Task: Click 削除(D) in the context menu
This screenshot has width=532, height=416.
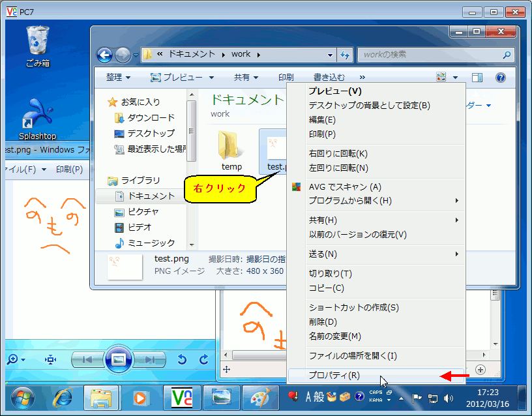Action: [323, 321]
